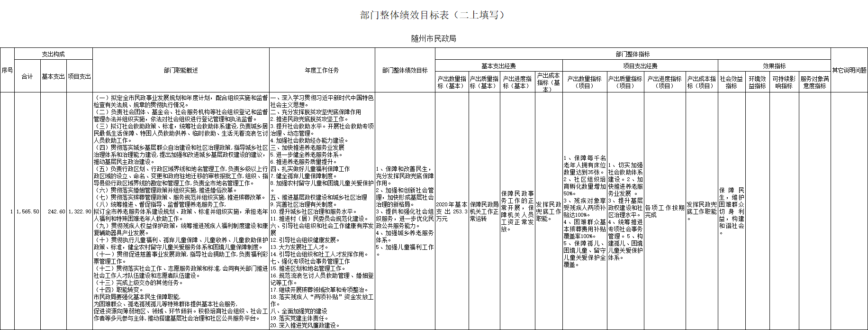Click the cell reading 2020年基本支出253.3万元
Viewport: 868px width, 330px height.
[x=452, y=211]
